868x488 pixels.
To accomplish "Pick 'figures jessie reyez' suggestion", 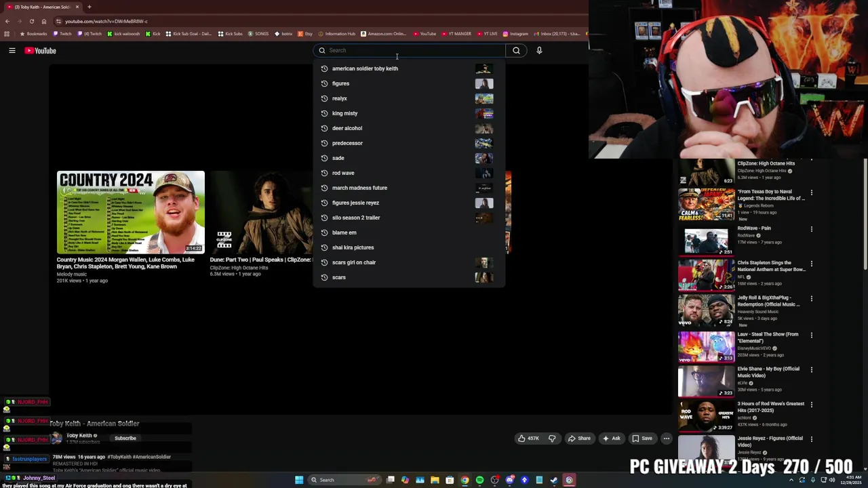I will pyautogui.click(x=409, y=203).
